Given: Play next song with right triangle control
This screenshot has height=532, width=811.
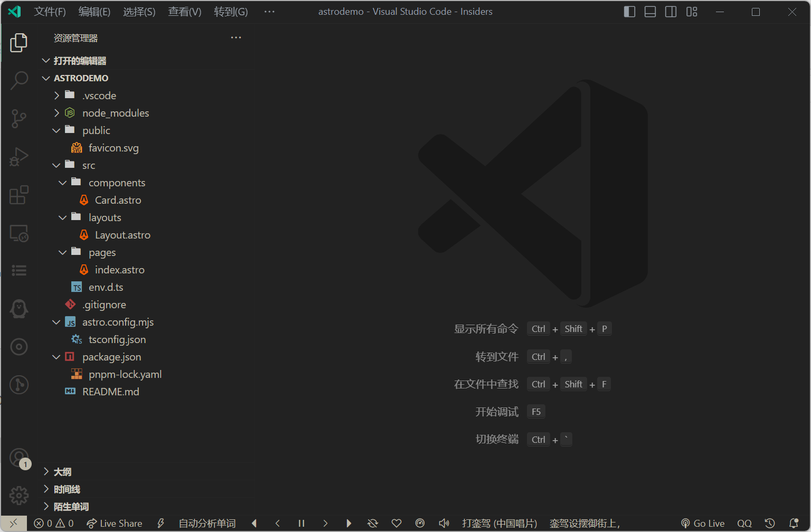Looking at the screenshot, I should click(x=348, y=523).
